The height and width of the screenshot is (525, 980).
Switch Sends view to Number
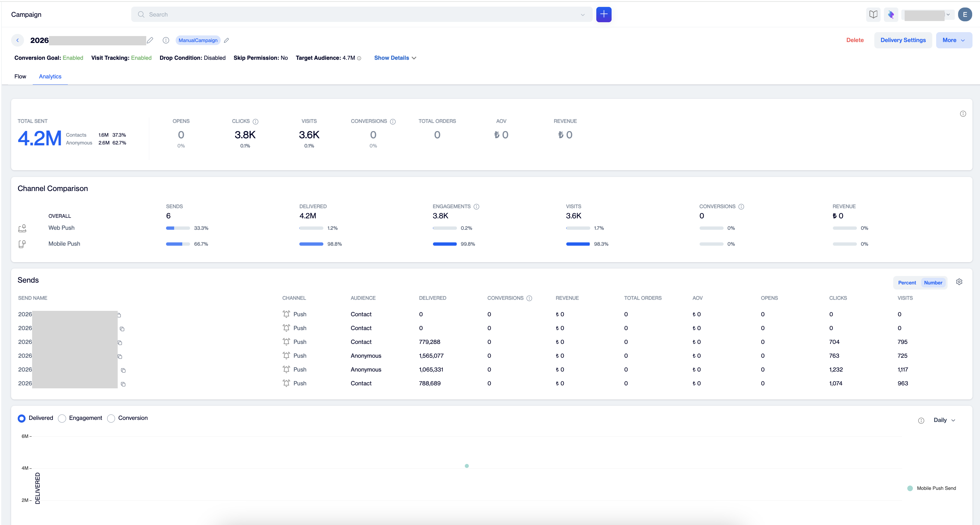pyautogui.click(x=933, y=283)
